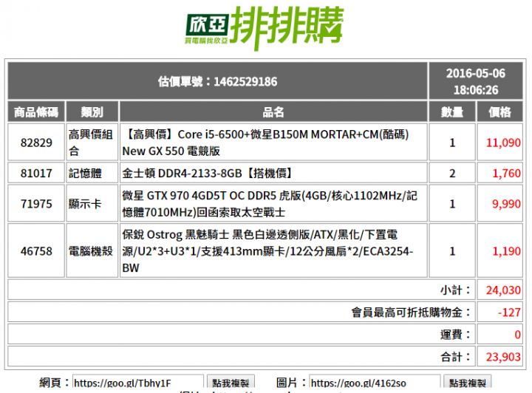Click the 商品條碼 column header
Screen dimensions: 532x393
pyautogui.click(x=36, y=112)
